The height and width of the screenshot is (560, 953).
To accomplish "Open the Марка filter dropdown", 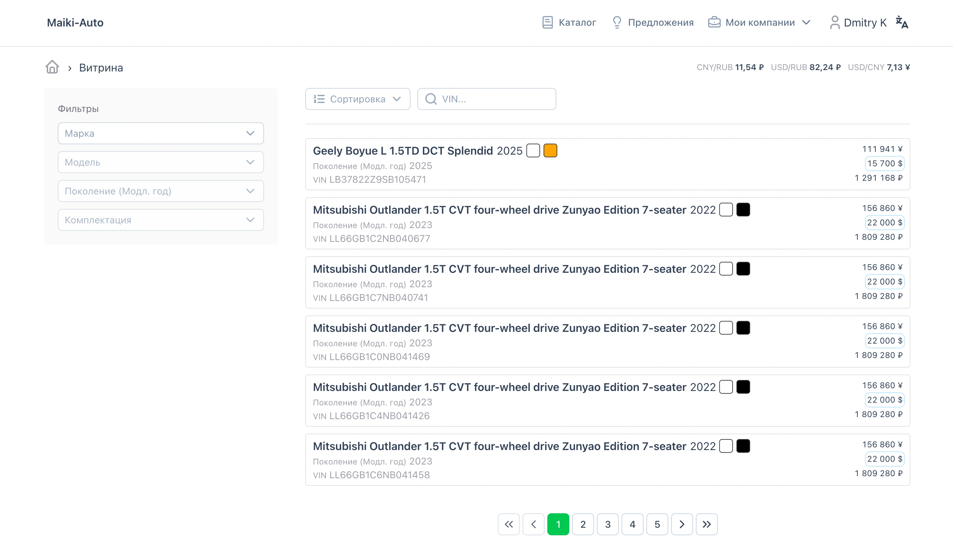I will [161, 133].
